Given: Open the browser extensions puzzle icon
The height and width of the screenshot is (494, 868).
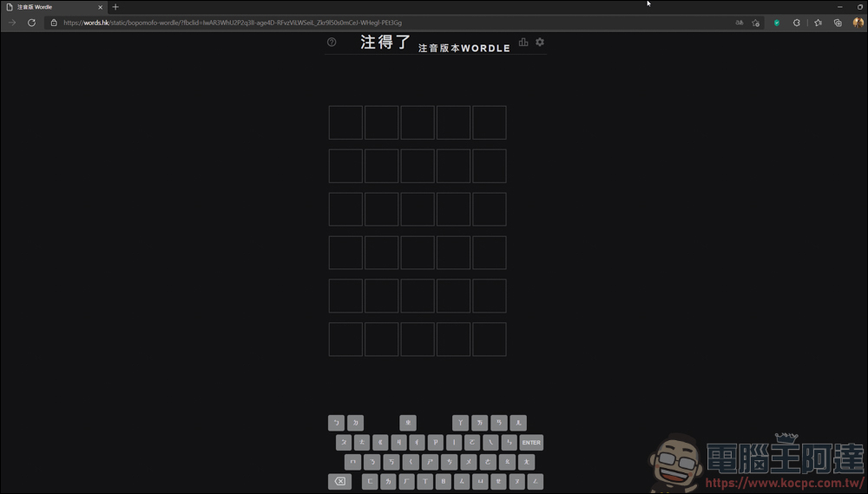Looking at the screenshot, I should point(797,23).
